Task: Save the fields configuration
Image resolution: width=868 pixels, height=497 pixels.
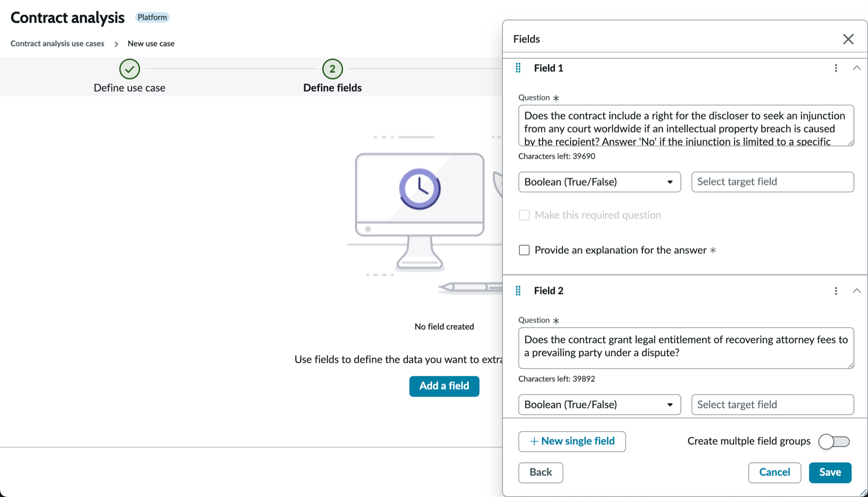Action: point(830,473)
